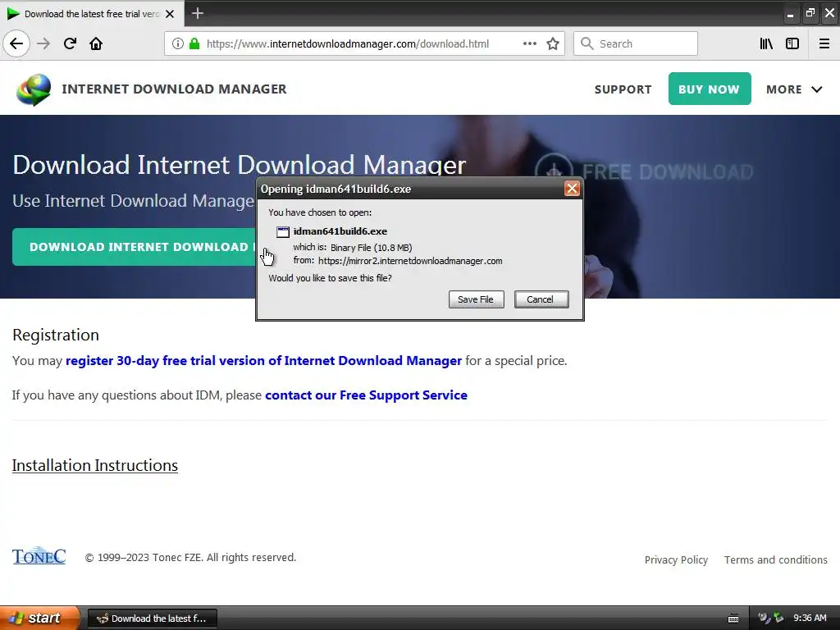Screen dimensions: 840x630
Task: Close the Download the latest free trial tab
Action: point(170,14)
